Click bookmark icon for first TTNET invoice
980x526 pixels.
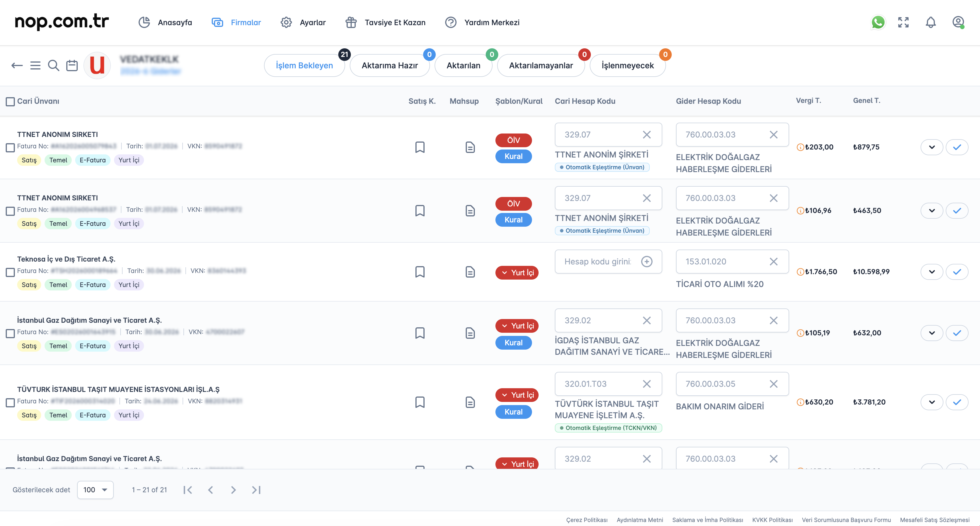(x=420, y=147)
